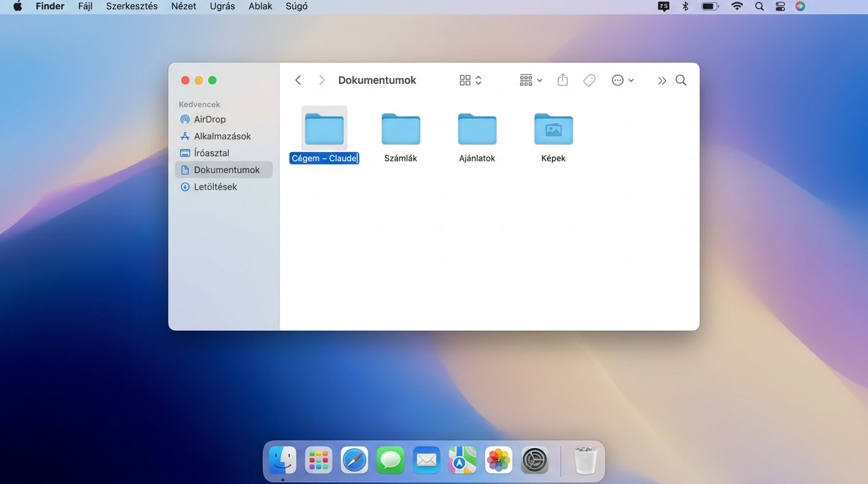The width and height of the screenshot is (868, 484).
Task: Open Finder window search magnifier
Action: [681, 80]
